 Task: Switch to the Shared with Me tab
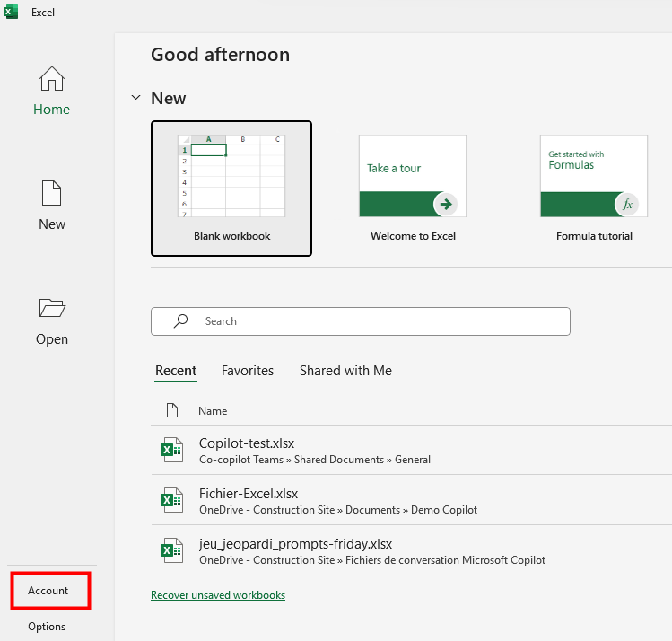(x=345, y=371)
